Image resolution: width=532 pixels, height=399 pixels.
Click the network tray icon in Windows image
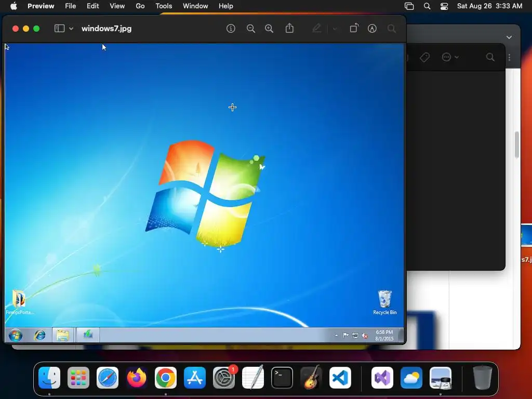click(x=355, y=336)
